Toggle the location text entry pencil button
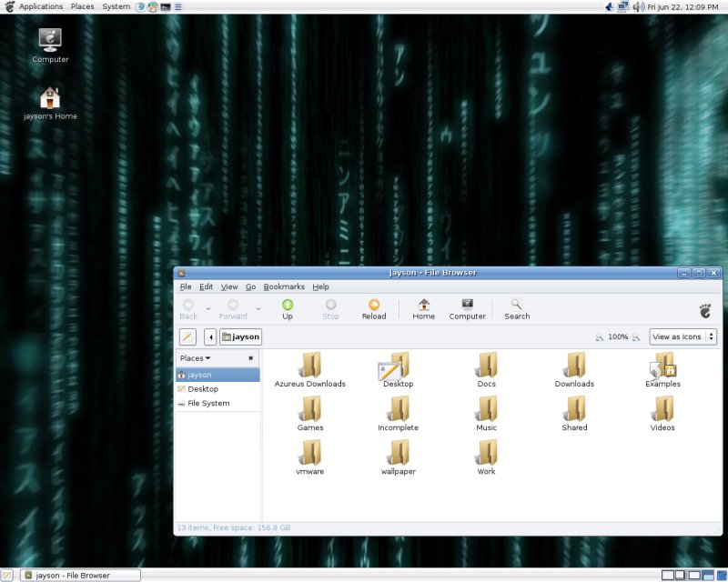Image resolution: width=728 pixels, height=582 pixels. [x=187, y=337]
